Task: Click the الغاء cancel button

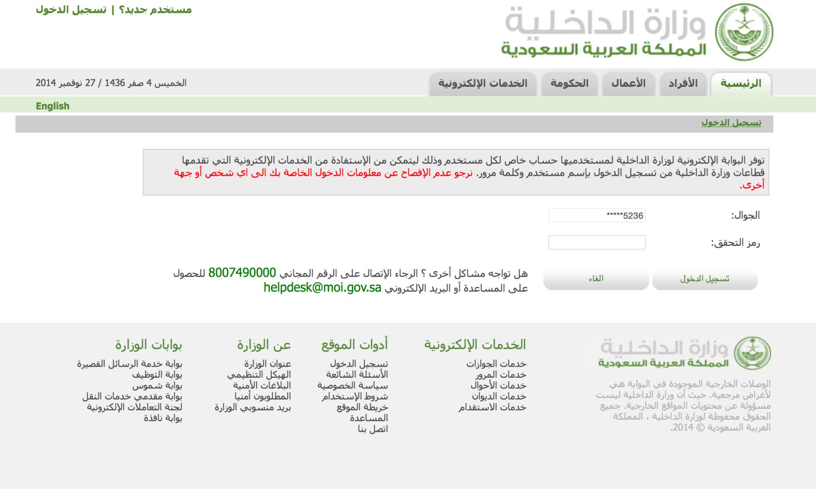Action: point(596,279)
